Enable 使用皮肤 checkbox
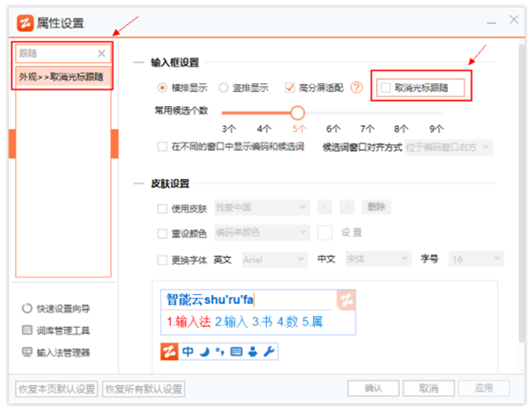The width and height of the screenshot is (532, 412). (162, 208)
